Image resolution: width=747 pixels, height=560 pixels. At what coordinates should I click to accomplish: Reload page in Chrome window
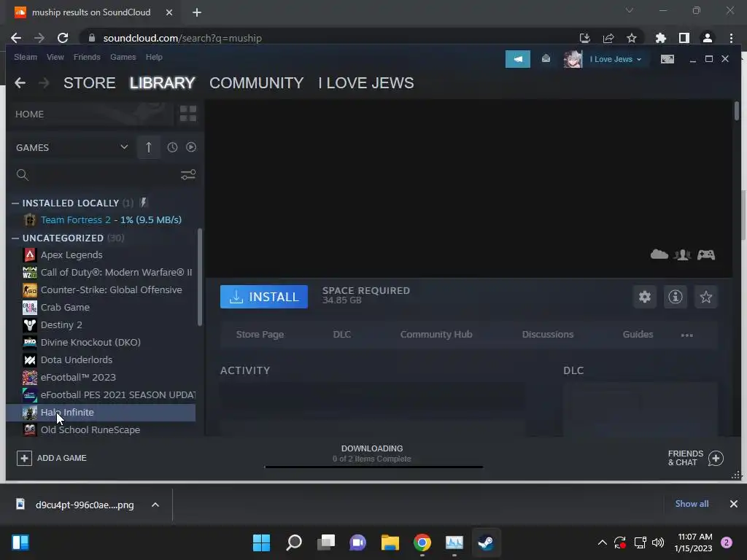tap(63, 38)
